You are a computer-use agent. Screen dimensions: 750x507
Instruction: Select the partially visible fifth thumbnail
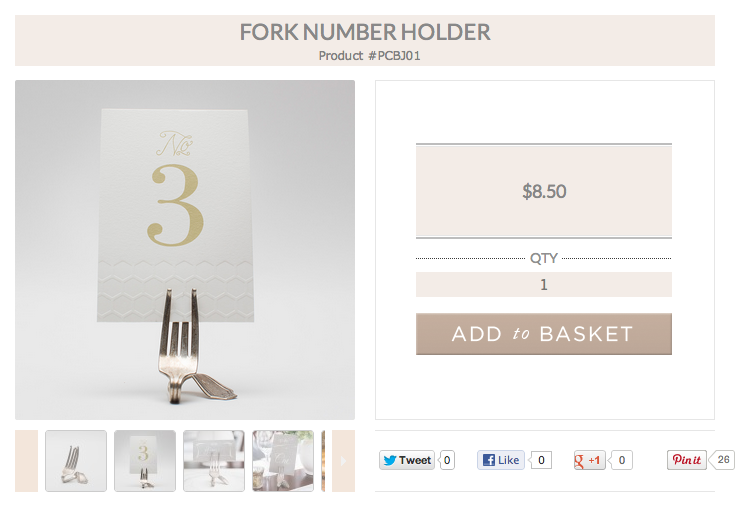click(x=323, y=461)
